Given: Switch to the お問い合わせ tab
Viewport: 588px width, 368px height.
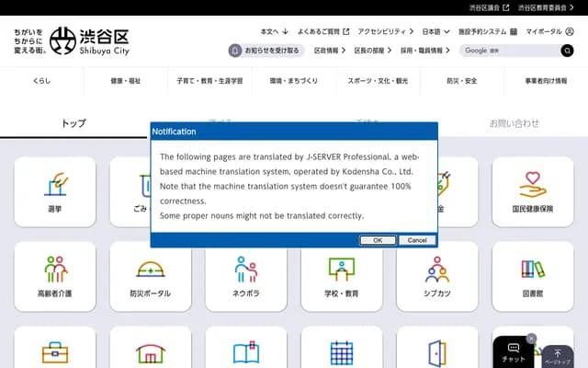Looking at the screenshot, I should 514,122.
